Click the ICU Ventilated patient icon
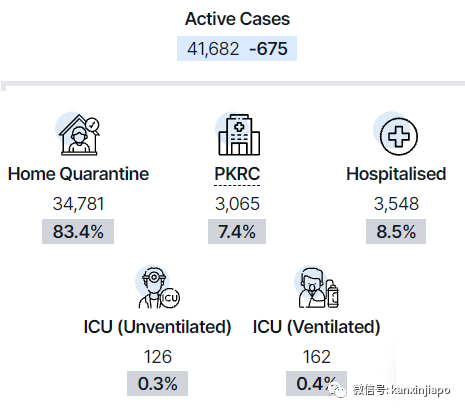The image size is (465, 411). click(317, 287)
